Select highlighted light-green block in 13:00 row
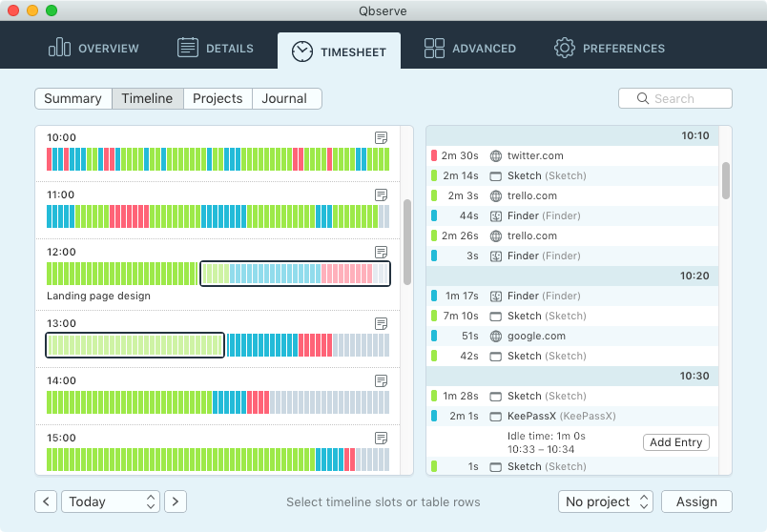 click(x=135, y=345)
